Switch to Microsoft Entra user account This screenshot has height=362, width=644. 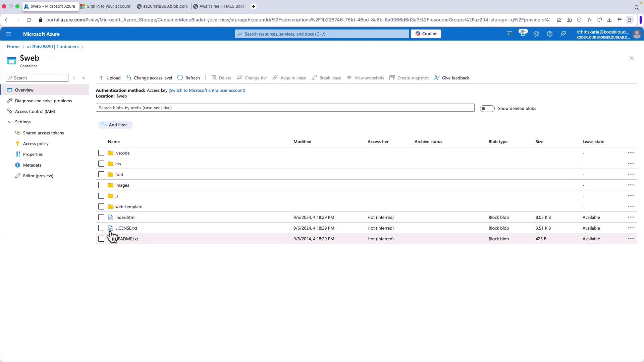(x=207, y=90)
